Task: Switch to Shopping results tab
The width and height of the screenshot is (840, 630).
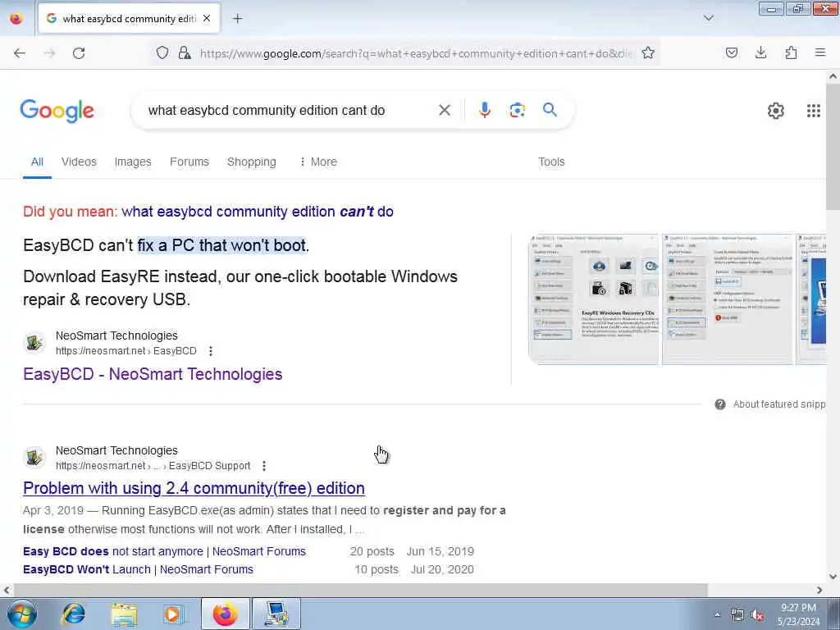Action: [x=251, y=162]
